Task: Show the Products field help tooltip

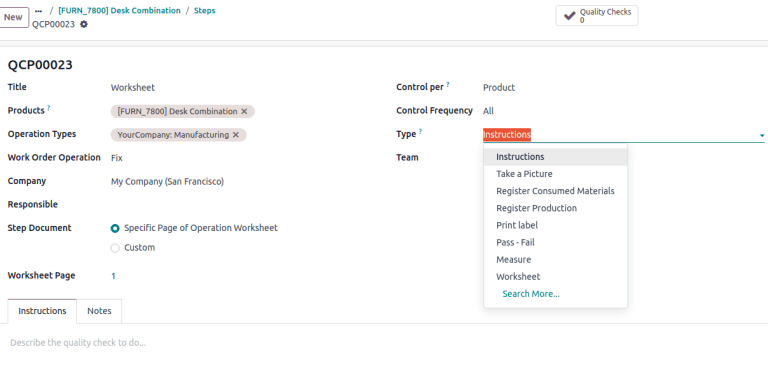Action: coord(48,108)
